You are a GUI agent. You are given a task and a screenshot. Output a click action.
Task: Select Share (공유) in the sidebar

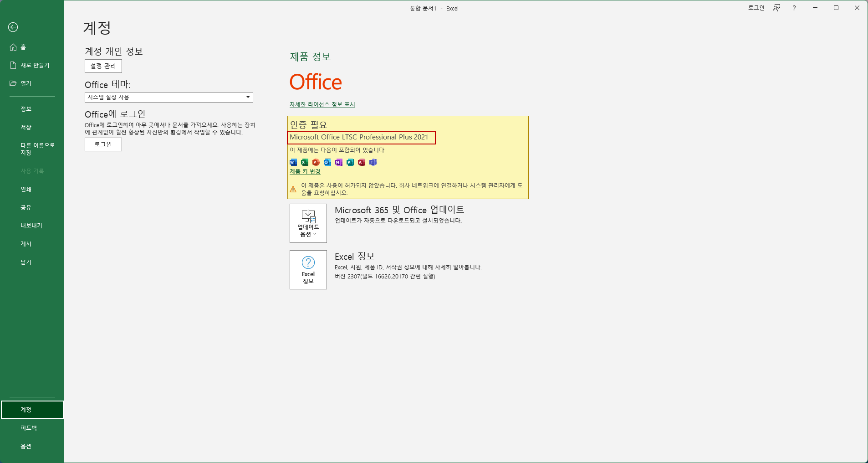(26, 207)
